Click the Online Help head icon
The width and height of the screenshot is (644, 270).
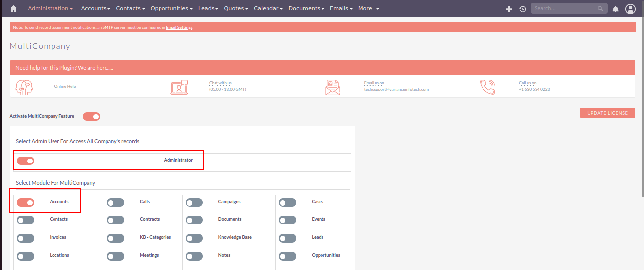point(24,87)
